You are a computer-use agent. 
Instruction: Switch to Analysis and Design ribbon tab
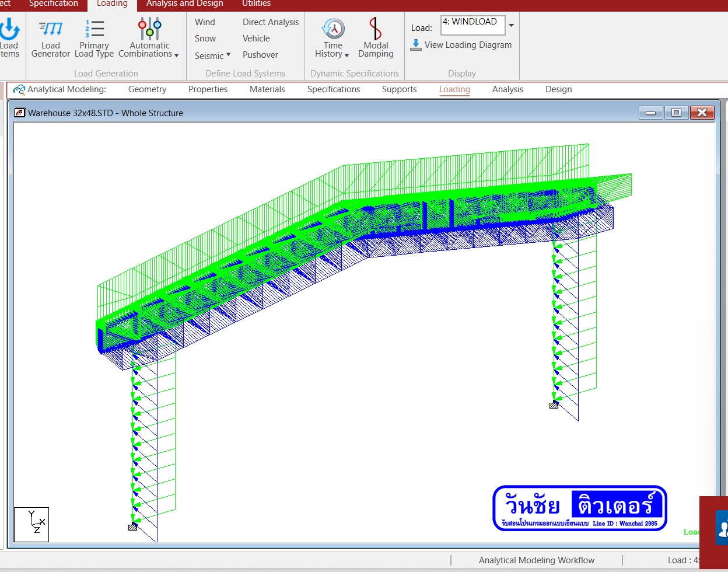(x=184, y=4)
